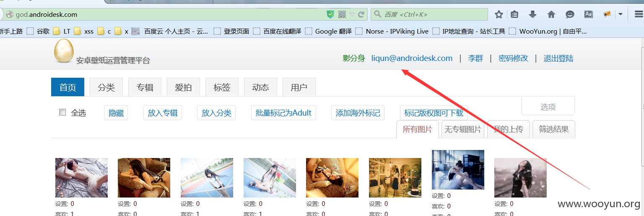Switch to the 分类 tab
The width and height of the screenshot is (644, 216).
(106, 87)
